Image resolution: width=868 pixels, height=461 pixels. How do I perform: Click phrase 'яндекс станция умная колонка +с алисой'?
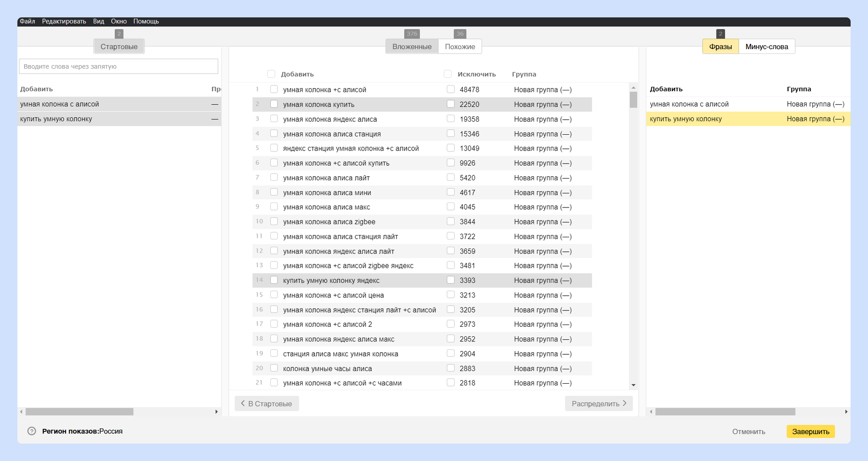351,148
